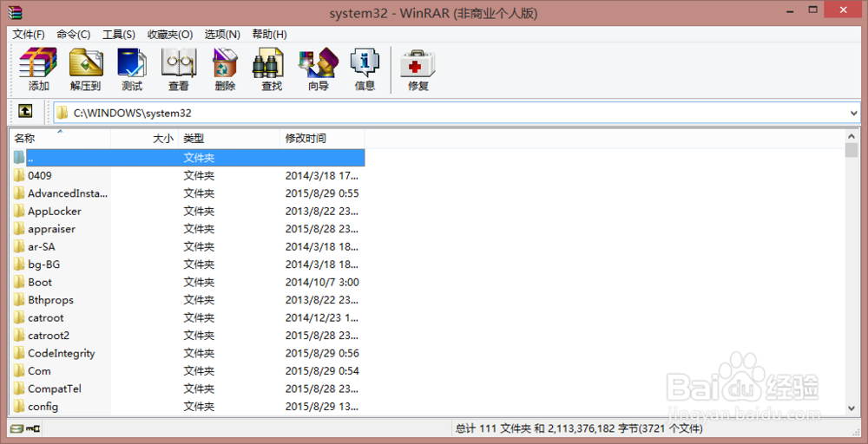Screen dimensions: 868x444
Task: Select the Com folder icon
Action: (19, 371)
